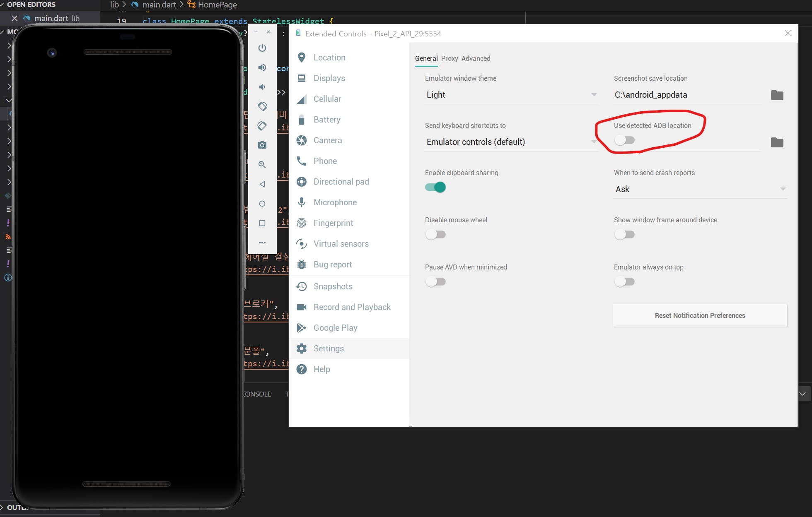Edit the screenshot save location path field
Screen dimensions: 812x517
point(688,95)
